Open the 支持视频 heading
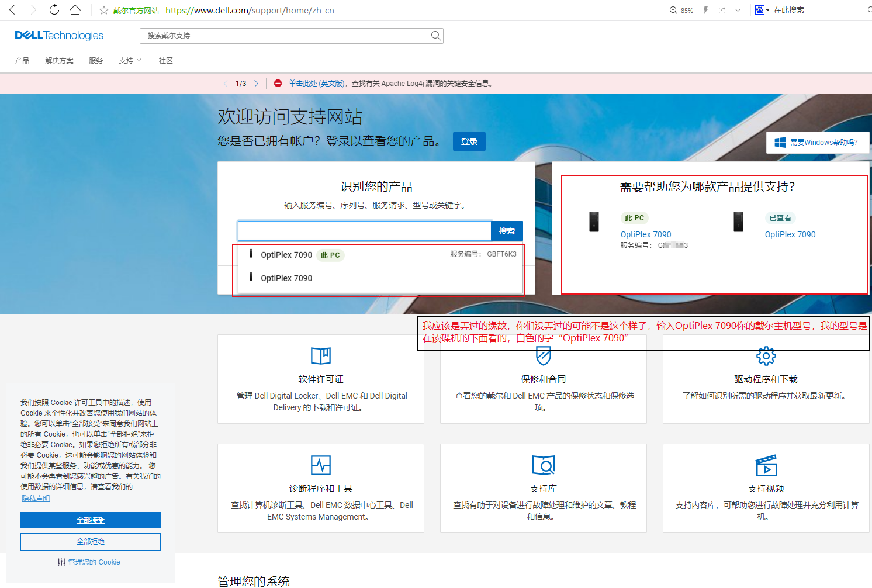The image size is (872, 588). point(766,489)
